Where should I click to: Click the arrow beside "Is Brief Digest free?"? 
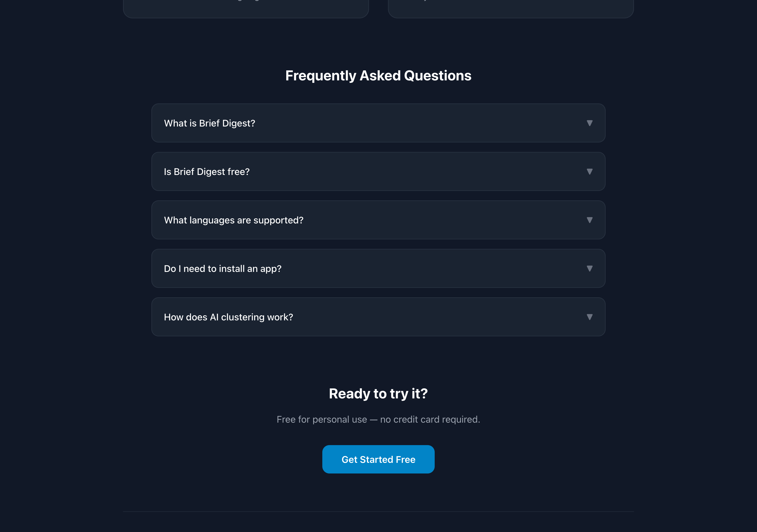click(590, 171)
